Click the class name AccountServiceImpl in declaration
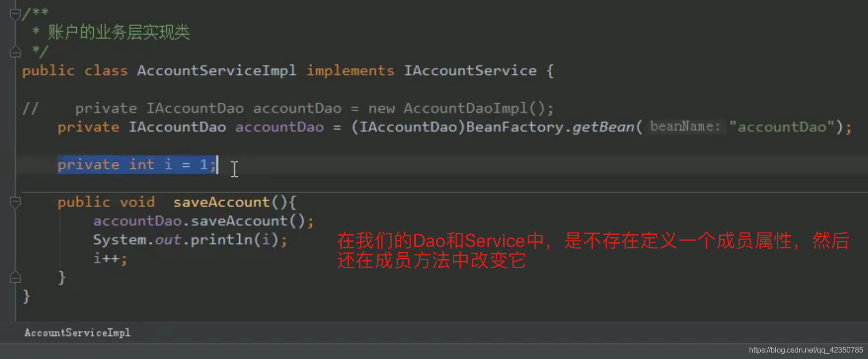This screenshot has height=359, width=868. 217,71
